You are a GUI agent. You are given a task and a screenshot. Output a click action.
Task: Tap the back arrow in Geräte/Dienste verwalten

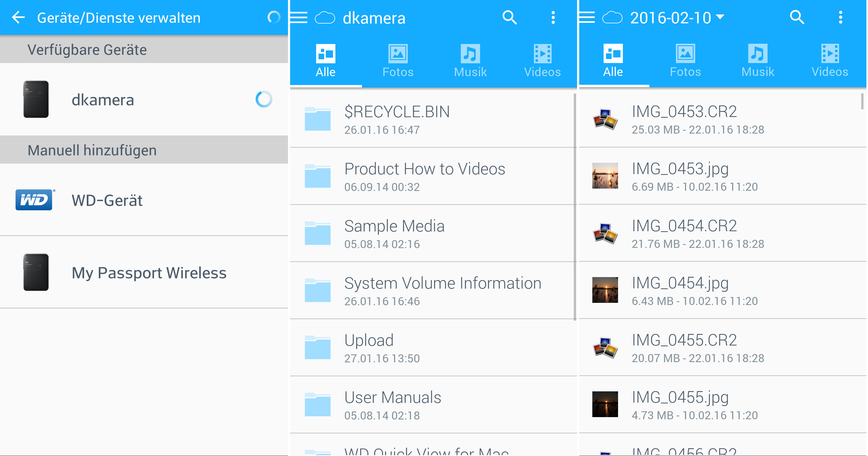point(18,17)
